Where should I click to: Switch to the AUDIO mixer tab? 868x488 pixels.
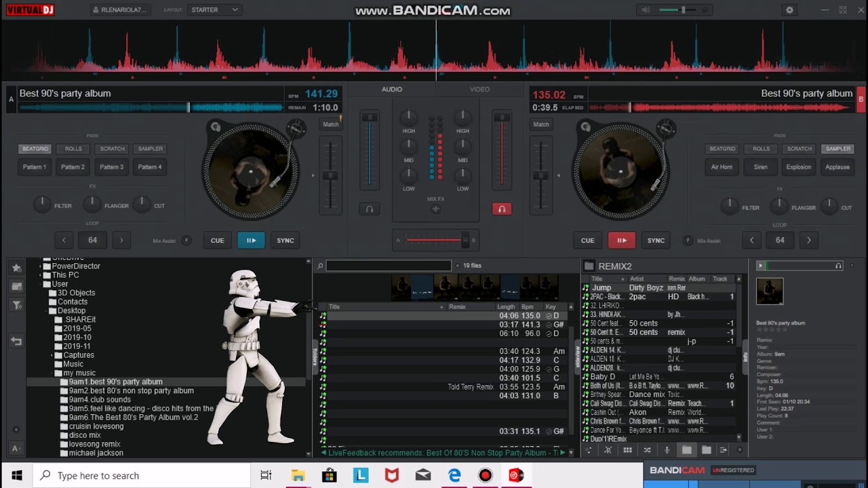pos(392,89)
